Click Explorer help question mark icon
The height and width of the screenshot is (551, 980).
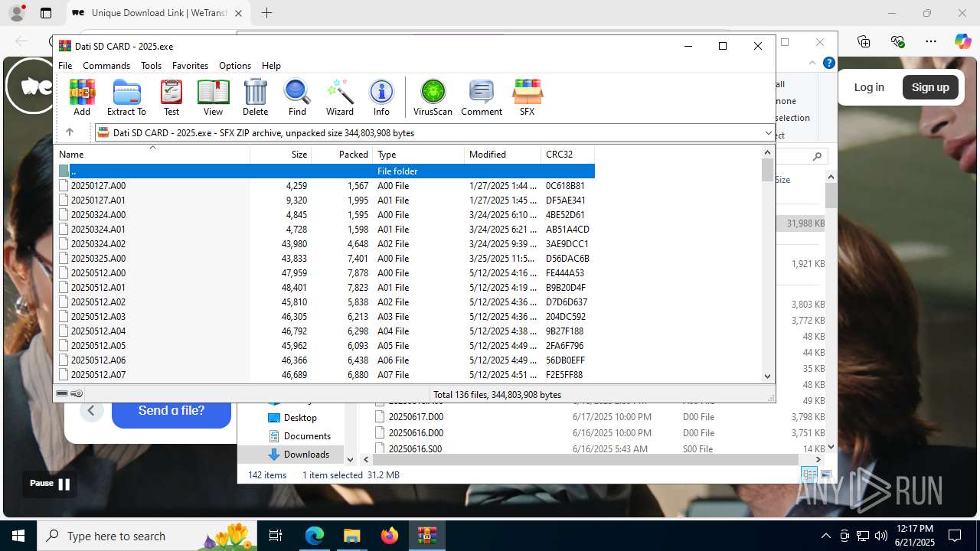828,64
